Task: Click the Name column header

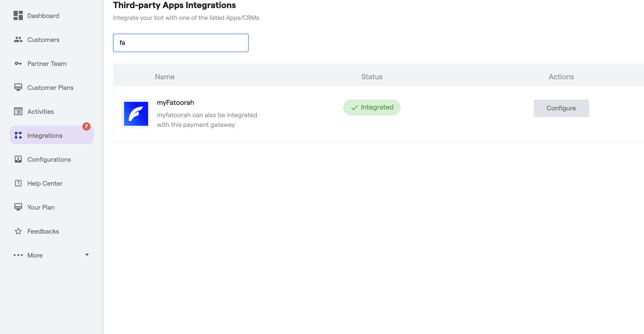Action: pos(164,77)
